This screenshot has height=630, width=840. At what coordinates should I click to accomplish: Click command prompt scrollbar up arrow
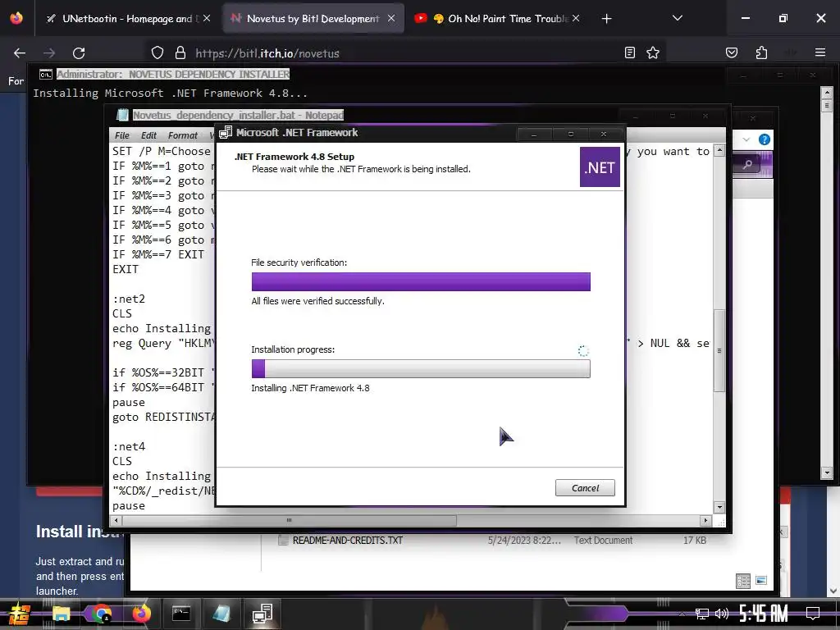(827, 93)
